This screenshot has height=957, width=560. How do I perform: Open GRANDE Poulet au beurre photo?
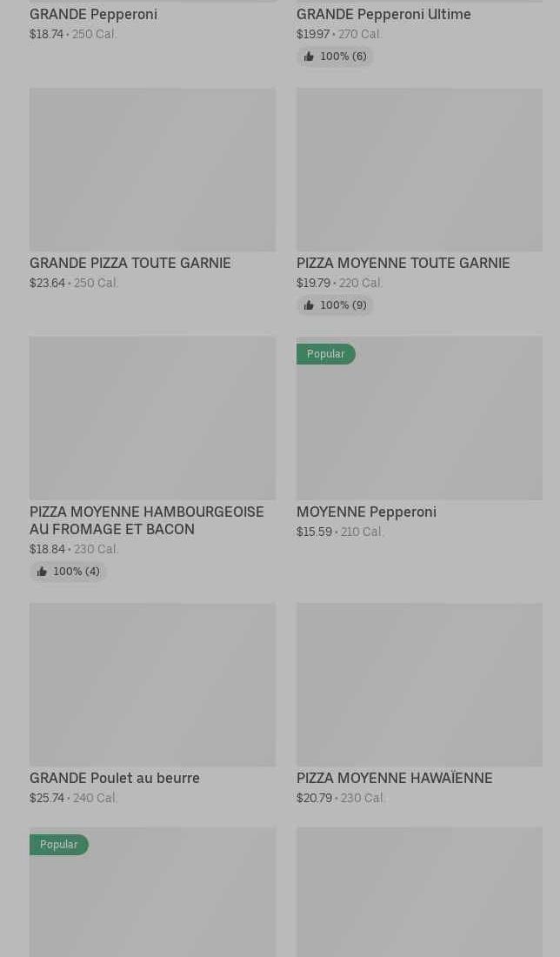click(152, 685)
